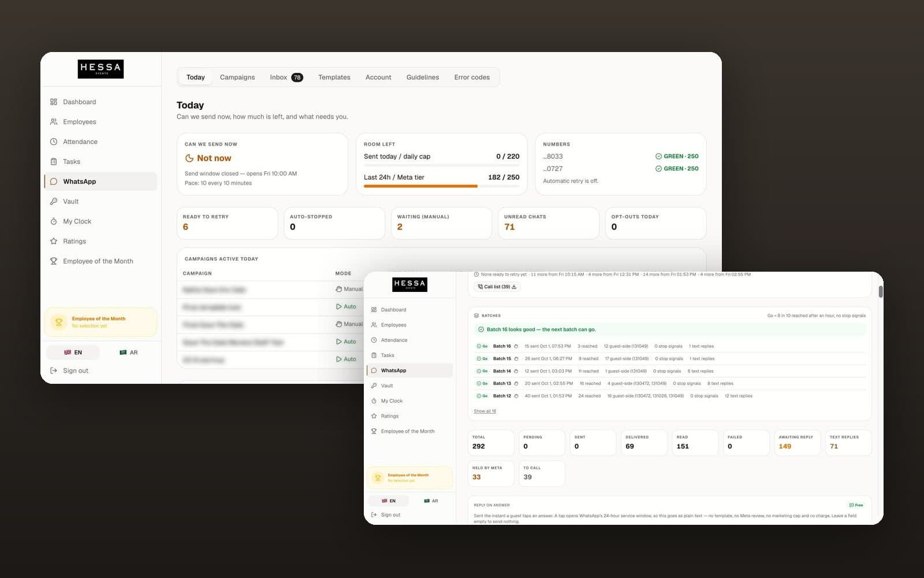924x578 pixels.
Task: Click the Ratings star icon in the back window
Action: [x=54, y=242]
